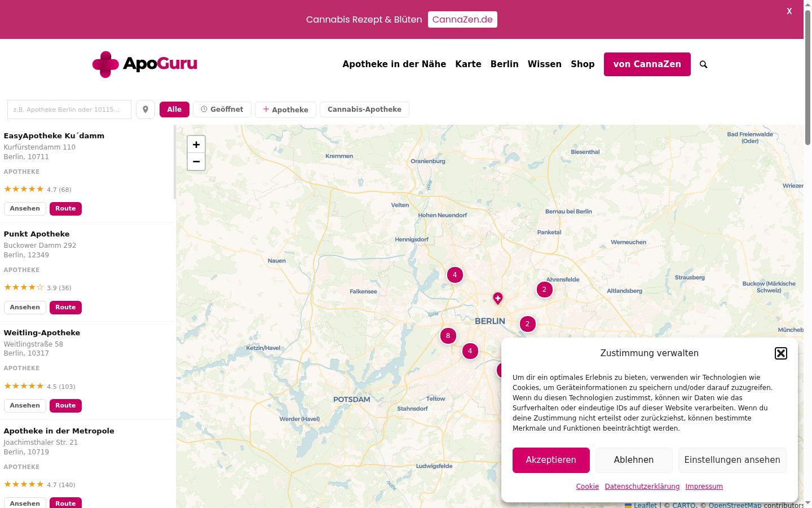Click the 4.7 (140) rating text
812x508 pixels.
[x=61, y=485]
